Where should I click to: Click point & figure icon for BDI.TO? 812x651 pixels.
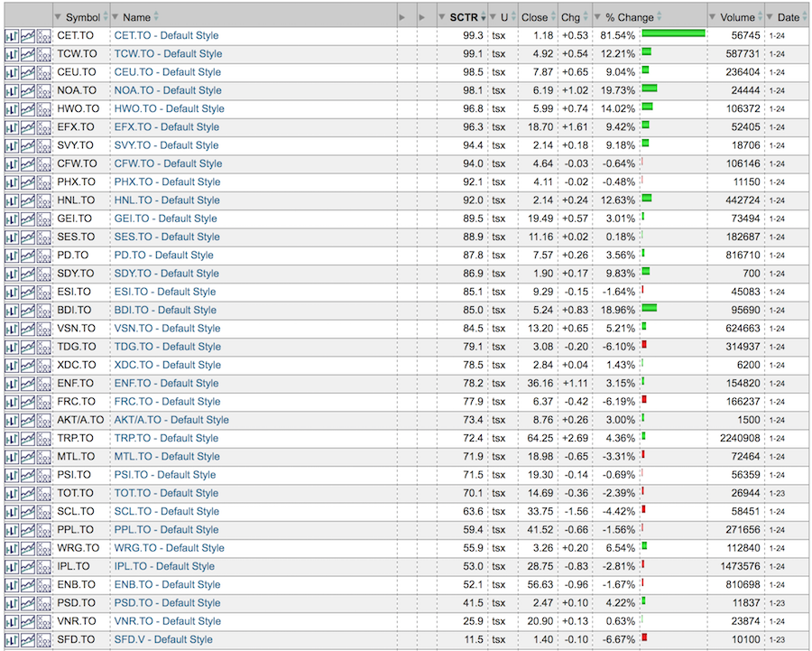[43, 311]
